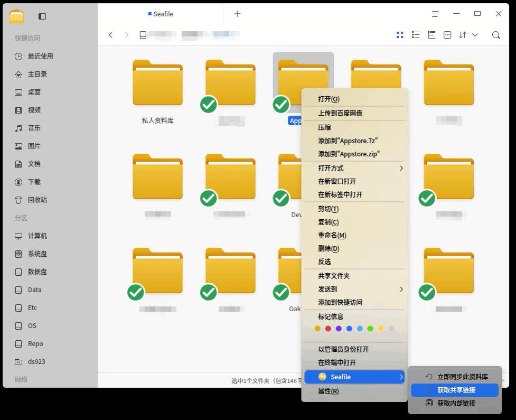Add a new tab with plus button
516x420 pixels.
(x=237, y=14)
